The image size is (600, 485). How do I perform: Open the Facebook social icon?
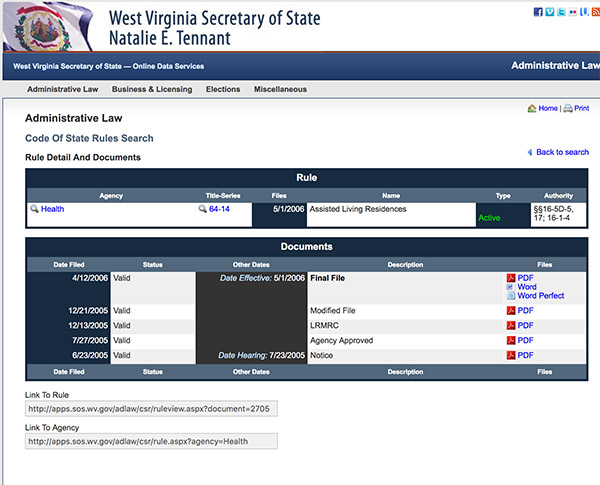(x=538, y=12)
